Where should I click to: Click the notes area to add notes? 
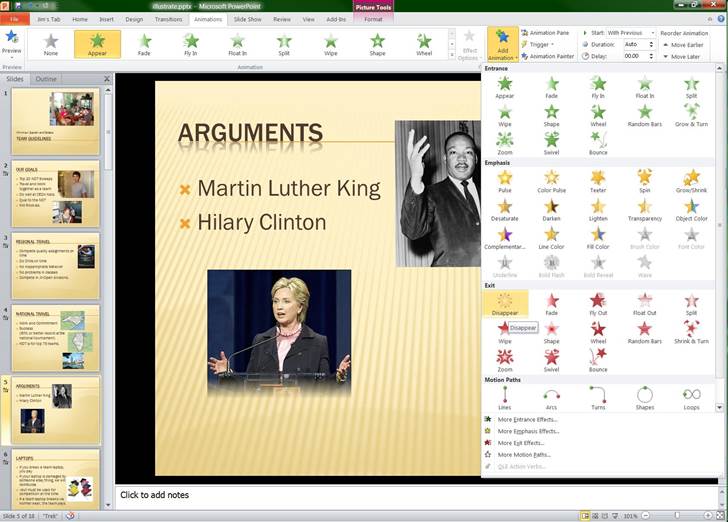(416, 497)
